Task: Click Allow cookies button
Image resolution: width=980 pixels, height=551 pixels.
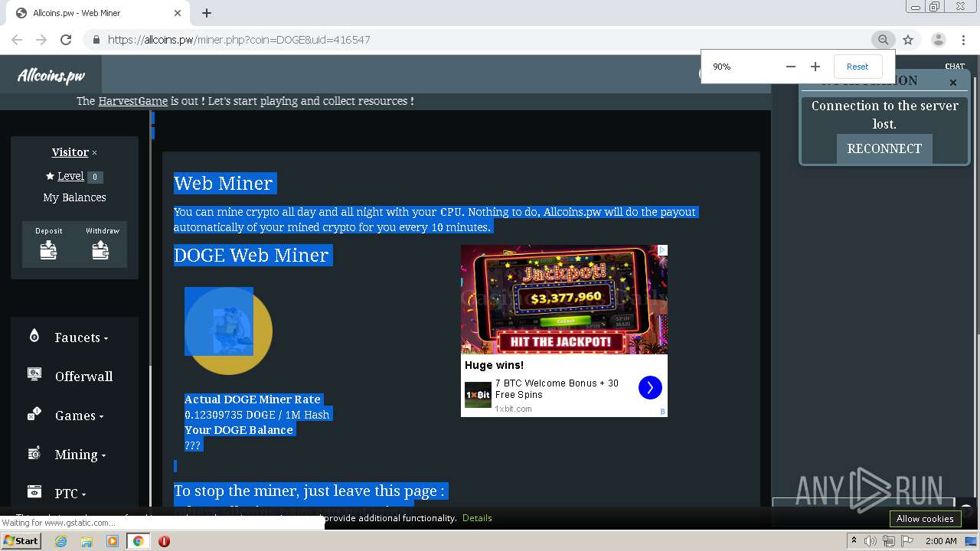Action: click(925, 518)
